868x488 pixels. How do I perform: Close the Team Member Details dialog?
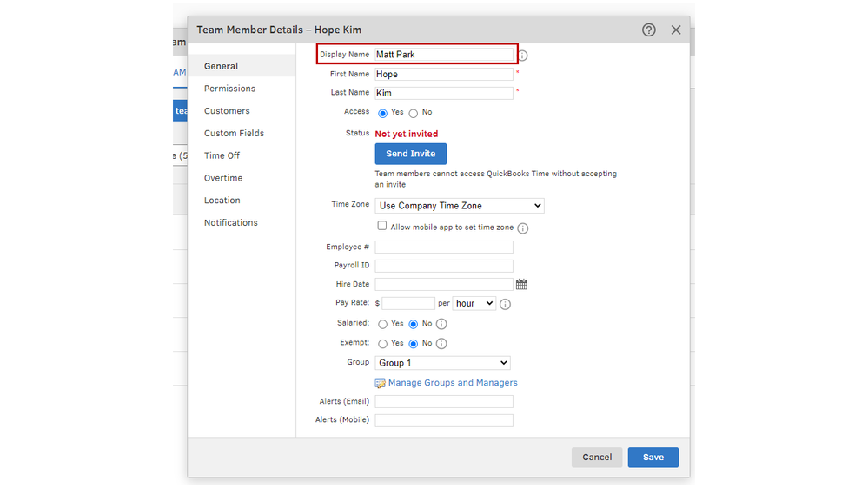pyautogui.click(x=676, y=30)
